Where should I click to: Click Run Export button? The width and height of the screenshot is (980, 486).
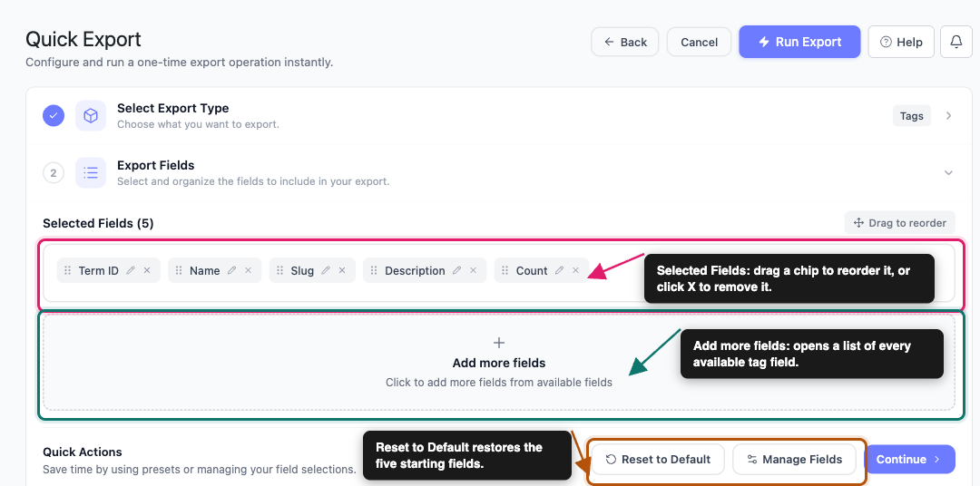click(x=799, y=42)
